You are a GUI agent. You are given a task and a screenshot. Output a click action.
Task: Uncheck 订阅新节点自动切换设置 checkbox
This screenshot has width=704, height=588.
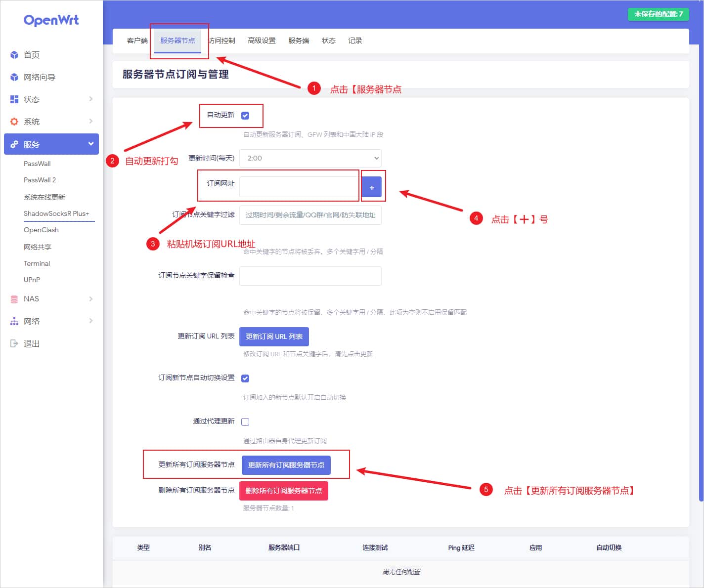pos(245,378)
